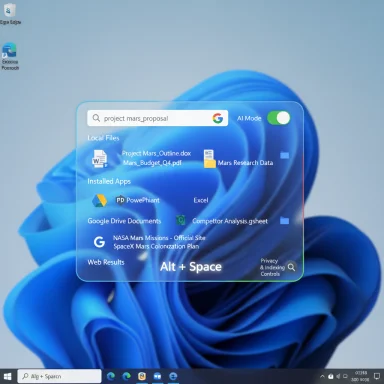Click the taskbar clock and date
The image size is (384, 384).
(x=360, y=376)
